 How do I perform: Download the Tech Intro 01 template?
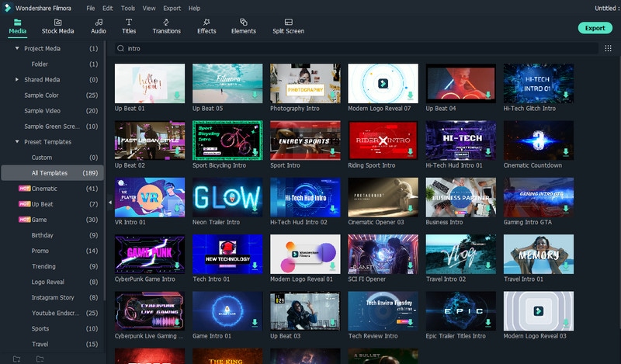[255, 265]
